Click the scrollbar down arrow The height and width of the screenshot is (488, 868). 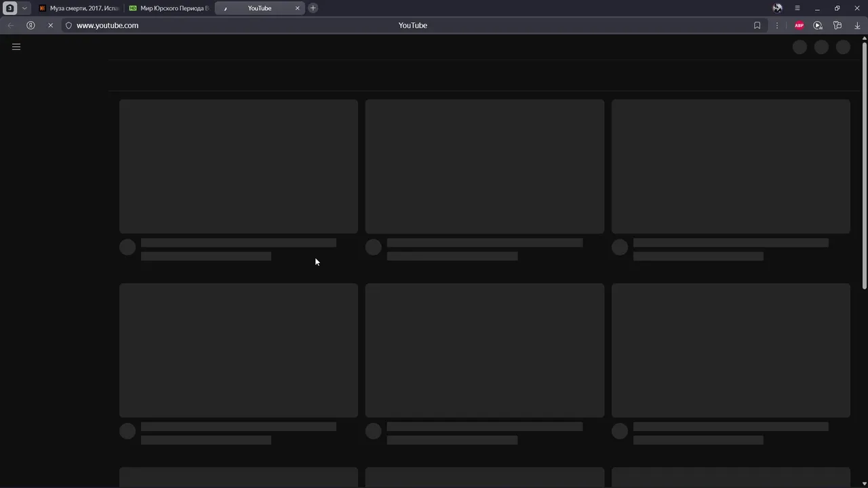pos(864,484)
